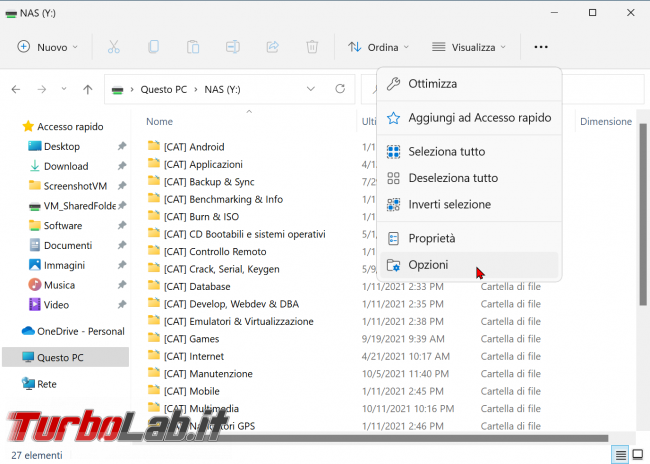
Task: Refresh the current folder view
Action: [x=340, y=89]
